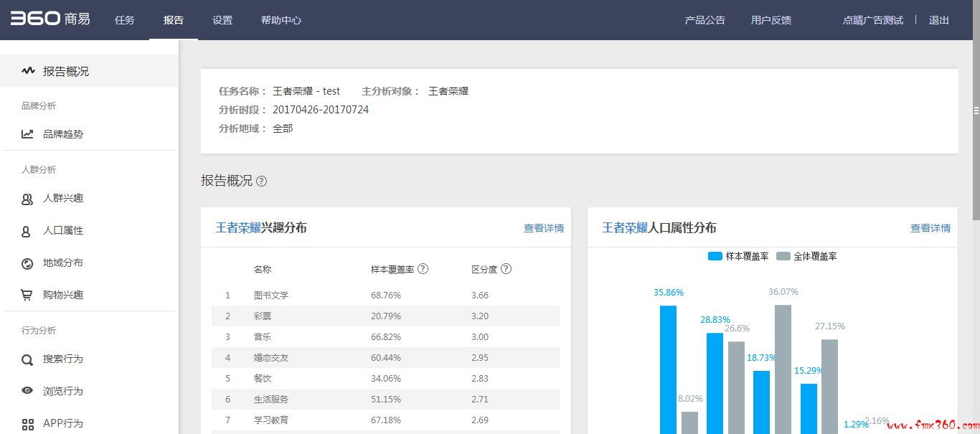Viewport: 980px width, 434px height.
Task: Click the 餐饮 row name
Action: coord(263,378)
